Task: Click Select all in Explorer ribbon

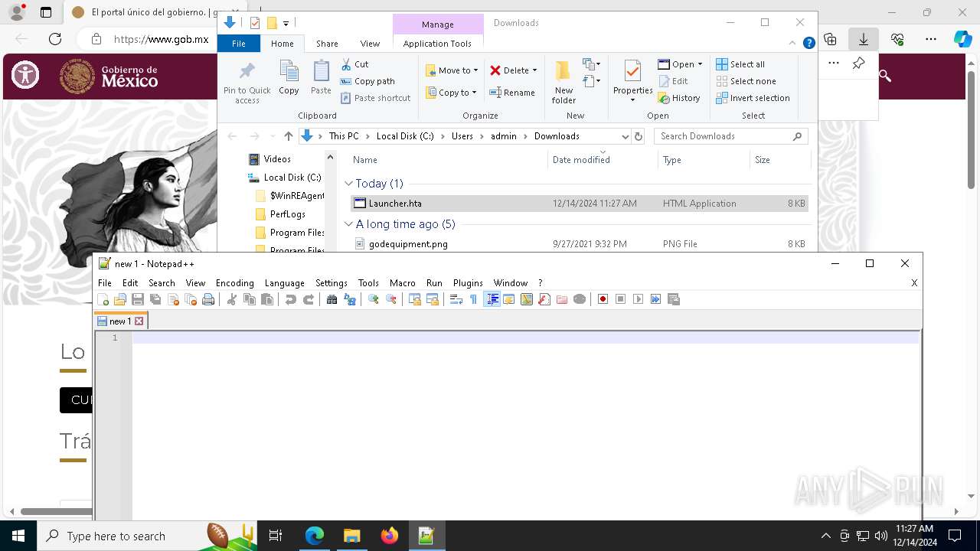Action: [740, 64]
